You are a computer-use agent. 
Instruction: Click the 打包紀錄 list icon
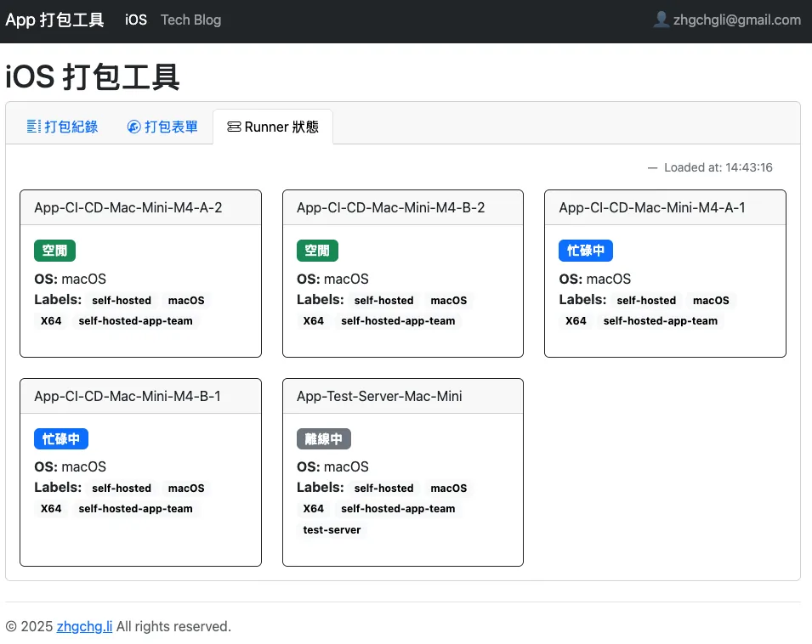coord(34,127)
